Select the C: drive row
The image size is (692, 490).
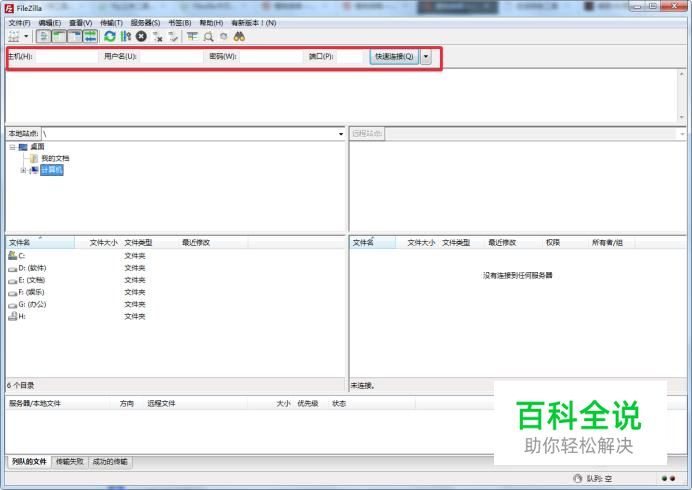pos(175,256)
